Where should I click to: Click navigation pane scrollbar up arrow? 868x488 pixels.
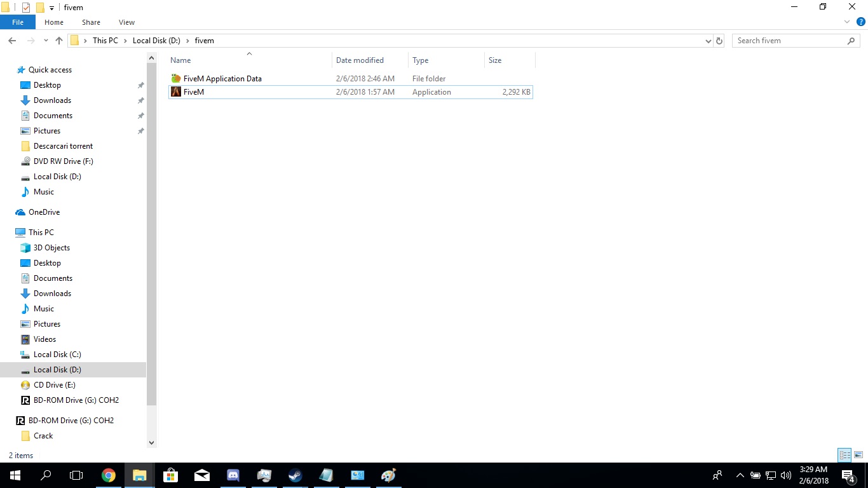(x=151, y=58)
